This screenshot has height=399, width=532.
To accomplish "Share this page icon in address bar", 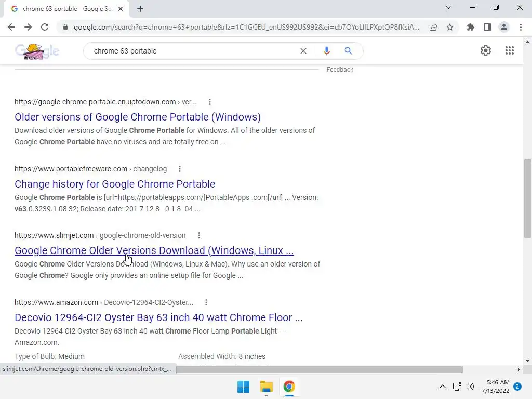I will pyautogui.click(x=433, y=27).
